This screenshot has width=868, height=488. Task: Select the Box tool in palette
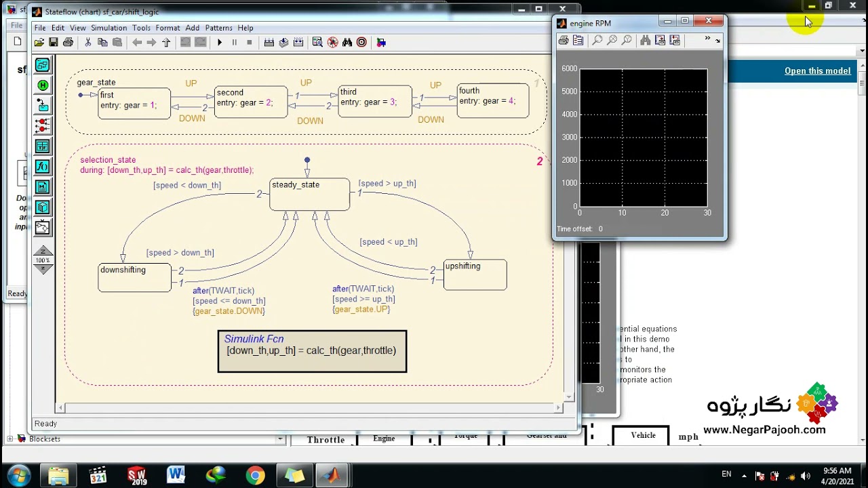point(42,207)
